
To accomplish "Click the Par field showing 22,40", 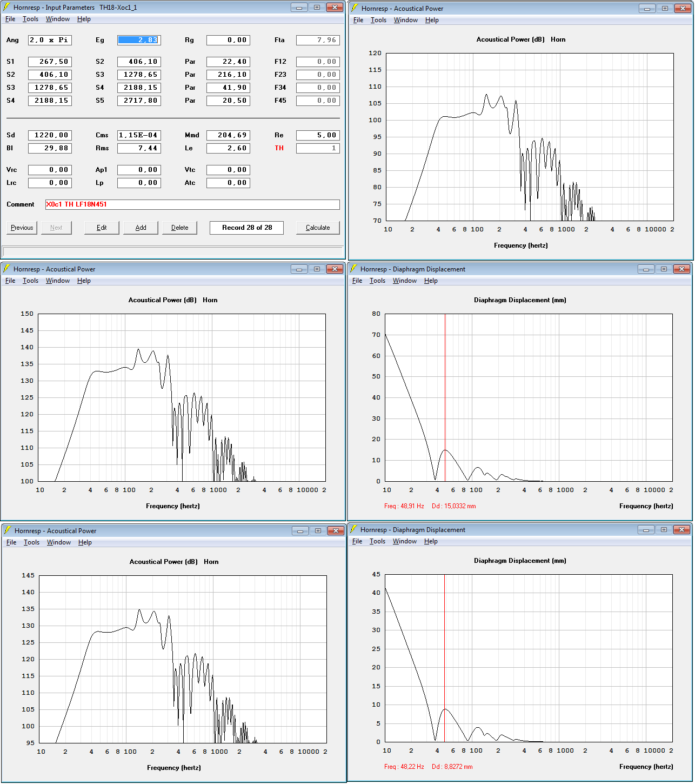I will [x=228, y=62].
